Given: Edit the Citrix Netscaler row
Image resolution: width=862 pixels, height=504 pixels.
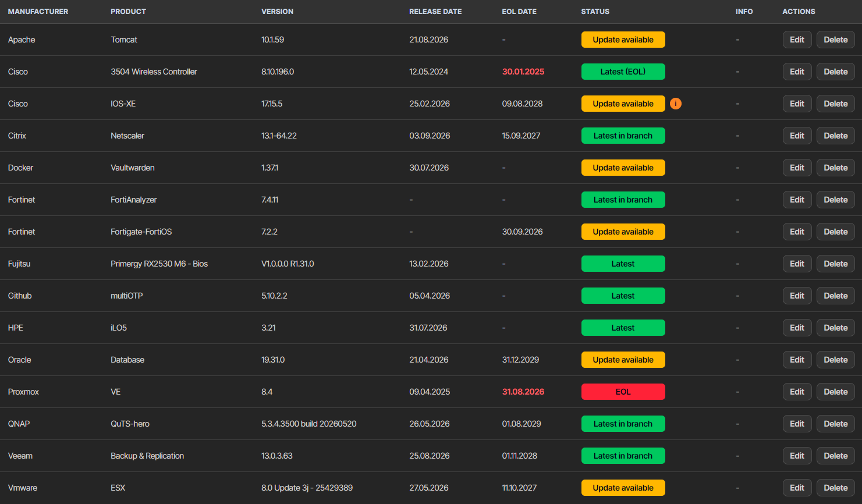Looking at the screenshot, I should [797, 136].
